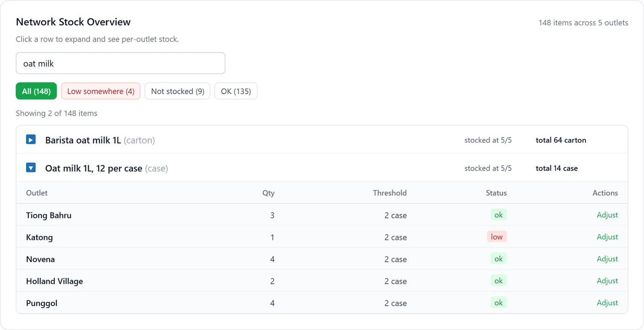Click the Holland Village quantity value 2
This screenshot has height=330, width=644.
pyautogui.click(x=272, y=281)
